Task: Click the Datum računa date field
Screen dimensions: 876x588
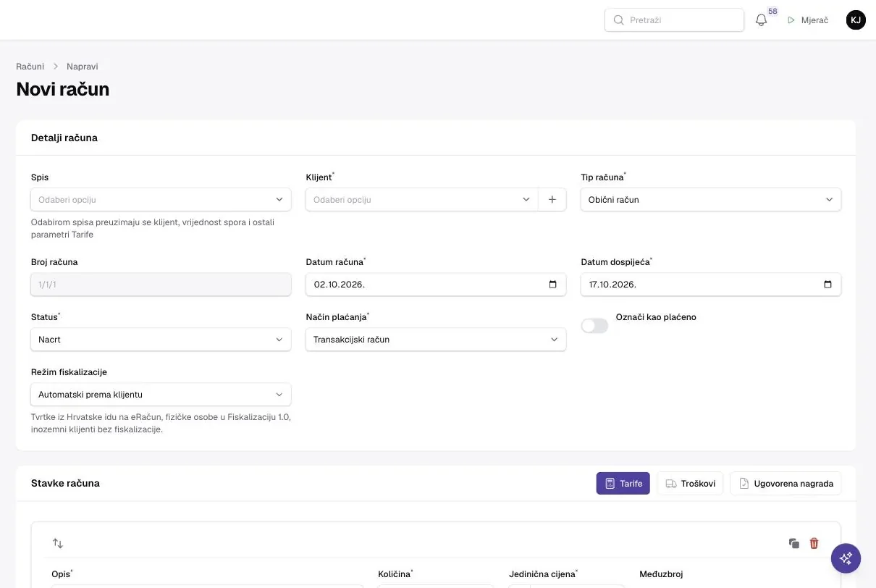Action: [x=436, y=285]
